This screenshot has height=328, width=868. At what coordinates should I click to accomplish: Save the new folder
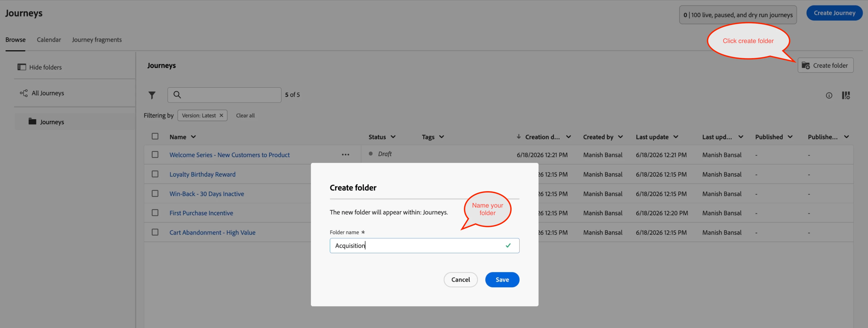point(502,279)
